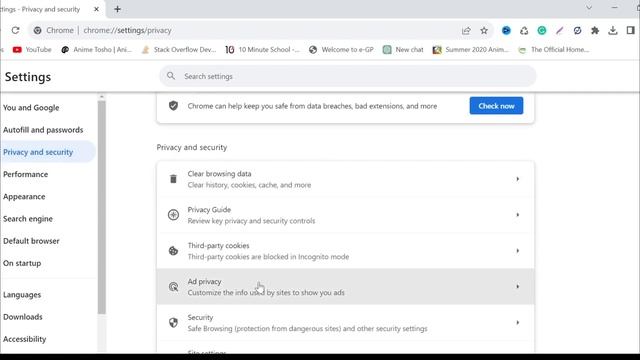
Task: Click the chrome://settings/privacy address bar
Action: tap(261, 30)
